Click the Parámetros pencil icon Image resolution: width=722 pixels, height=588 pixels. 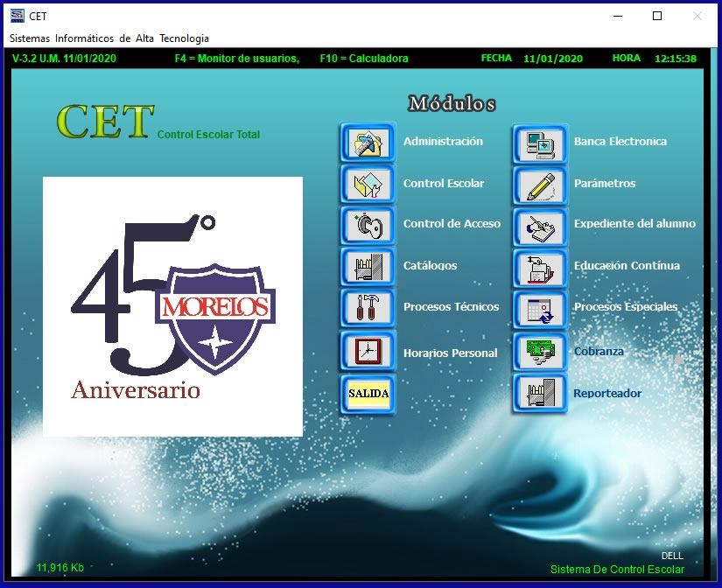[540, 186]
